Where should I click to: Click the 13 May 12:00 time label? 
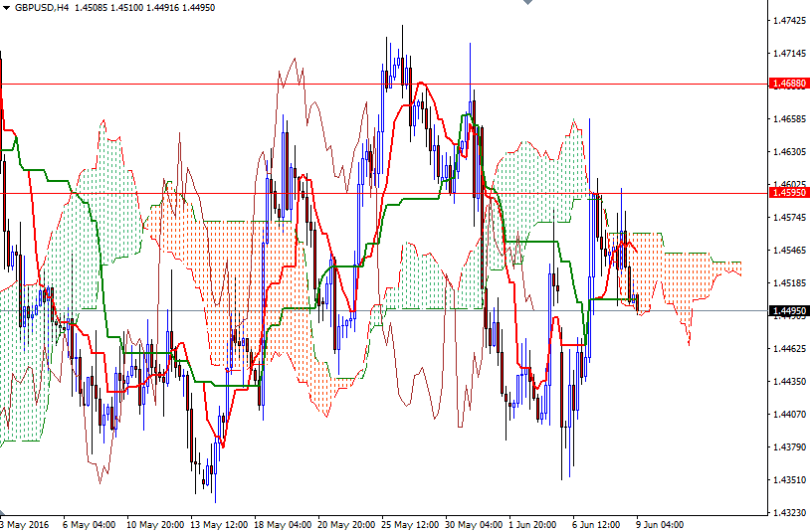(x=219, y=524)
